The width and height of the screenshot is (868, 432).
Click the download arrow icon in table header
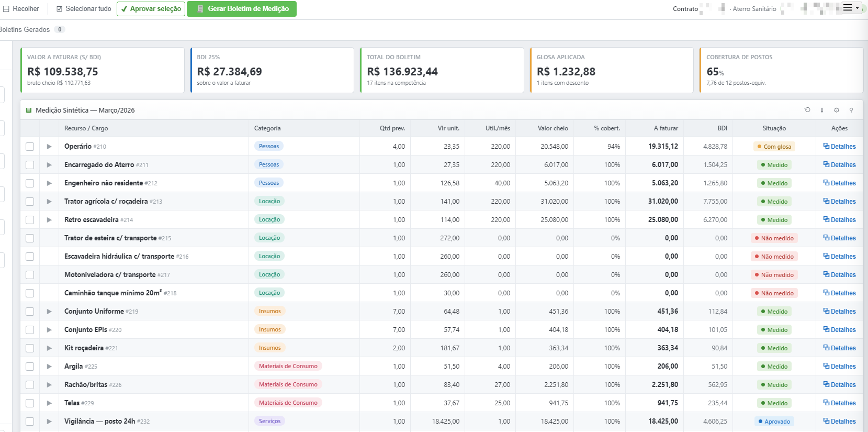822,110
